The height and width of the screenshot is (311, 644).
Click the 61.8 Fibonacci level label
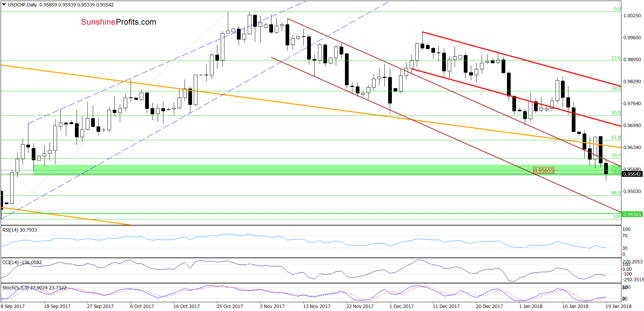616,137
